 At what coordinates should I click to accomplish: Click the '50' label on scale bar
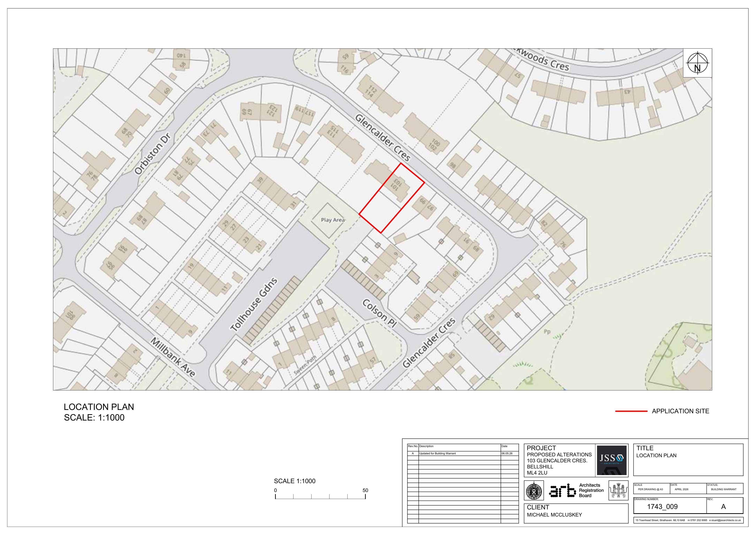click(x=365, y=490)
